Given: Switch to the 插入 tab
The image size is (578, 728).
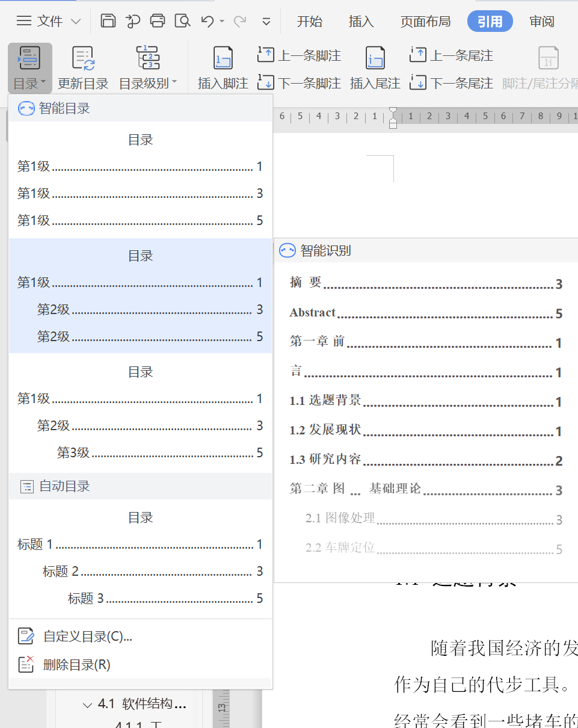Looking at the screenshot, I should pyautogui.click(x=361, y=22).
